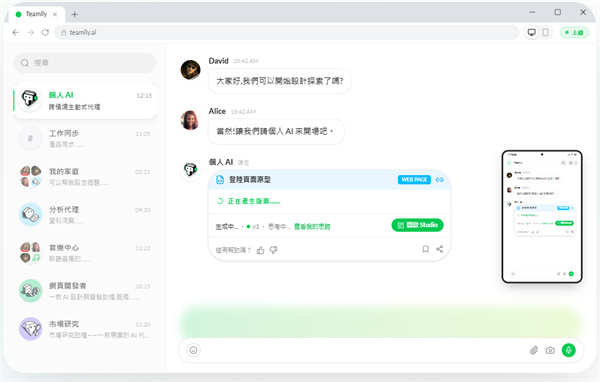Screen dimensions: 600x382
Task: Reload the page with refresh icon
Action: (45, 33)
